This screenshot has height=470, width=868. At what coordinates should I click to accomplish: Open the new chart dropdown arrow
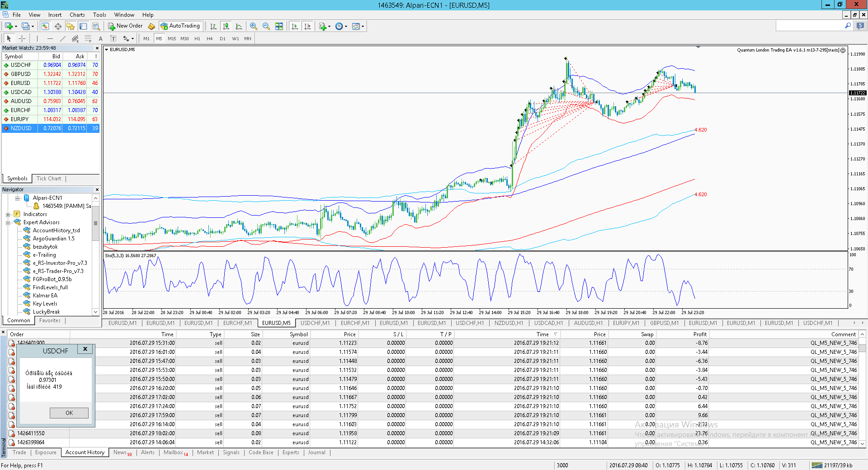tap(16, 26)
